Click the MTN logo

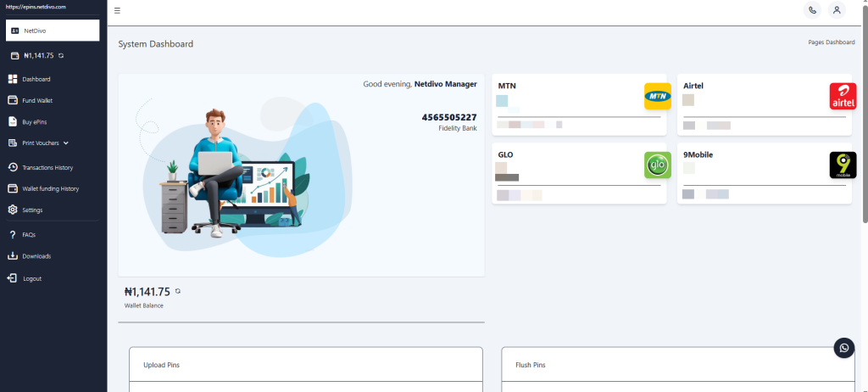[x=658, y=97]
